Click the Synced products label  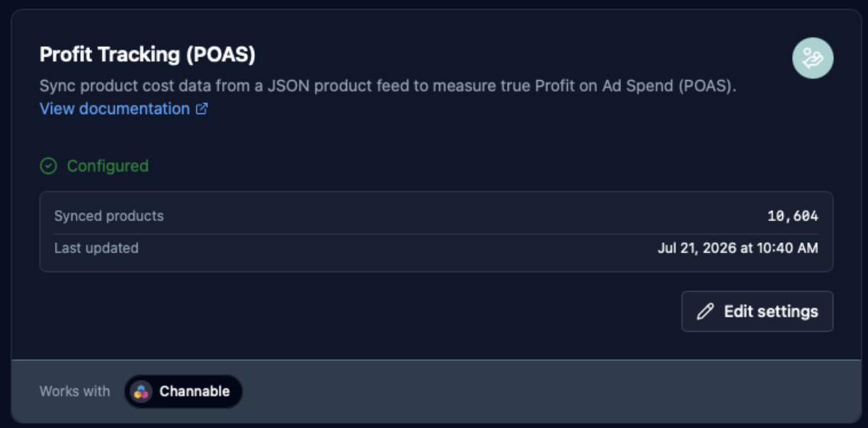(x=109, y=215)
